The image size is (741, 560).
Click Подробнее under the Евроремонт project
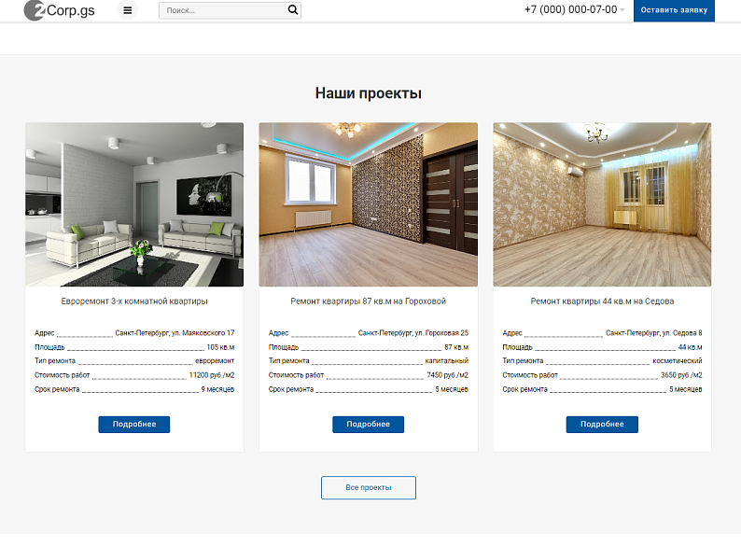[134, 425]
